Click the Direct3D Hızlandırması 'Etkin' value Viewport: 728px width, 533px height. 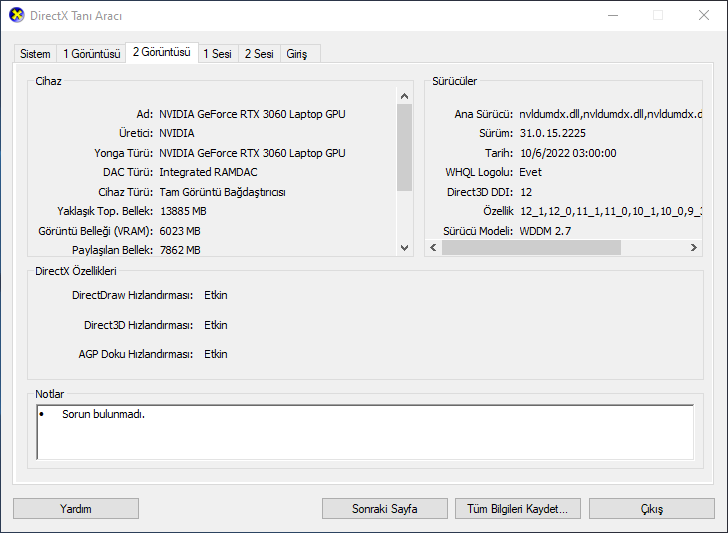click(x=216, y=325)
